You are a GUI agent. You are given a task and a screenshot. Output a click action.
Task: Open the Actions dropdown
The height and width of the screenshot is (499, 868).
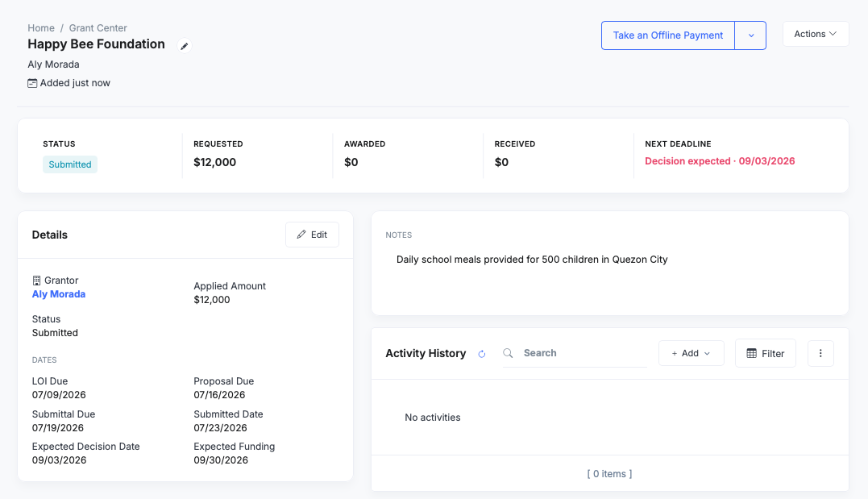coord(816,34)
